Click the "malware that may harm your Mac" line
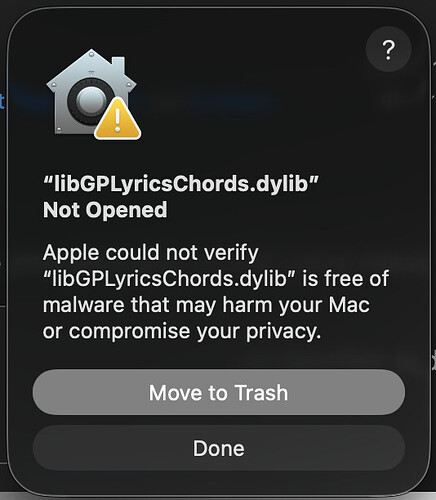The height and width of the screenshot is (500, 436). (x=206, y=305)
